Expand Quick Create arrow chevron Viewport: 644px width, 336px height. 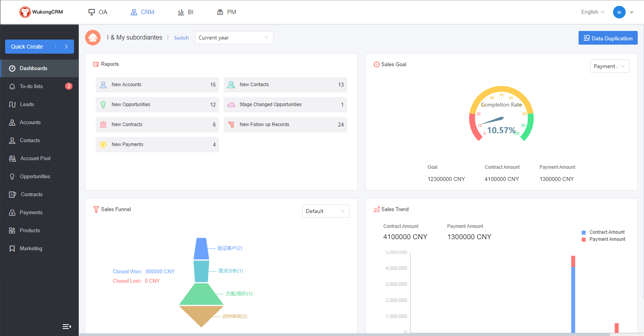pyautogui.click(x=67, y=47)
